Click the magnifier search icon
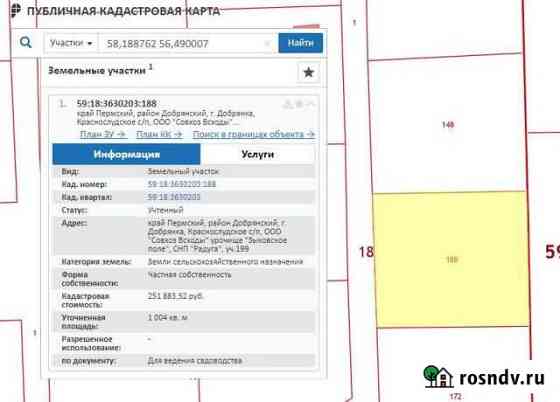The height and width of the screenshot is (402, 560). tap(26, 43)
